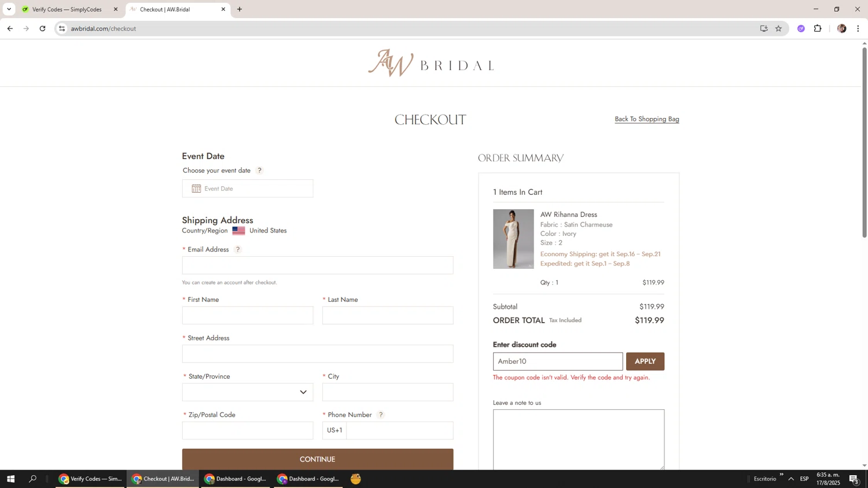Click the discount code field containing Amber10
Viewport: 868px width, 488px height.
pos(558,361)
